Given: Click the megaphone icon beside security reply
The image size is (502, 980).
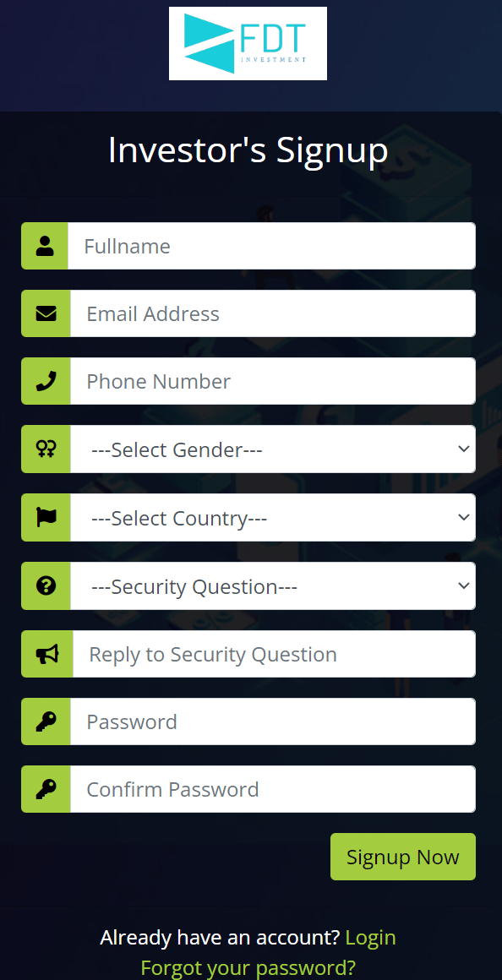Looking at the screenshot, I should coord(47,654).
